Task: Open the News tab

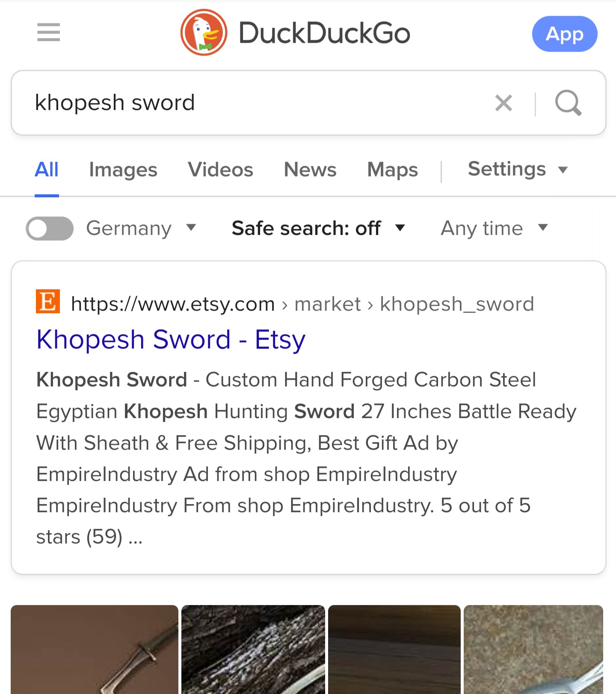Action: [310, 170]
